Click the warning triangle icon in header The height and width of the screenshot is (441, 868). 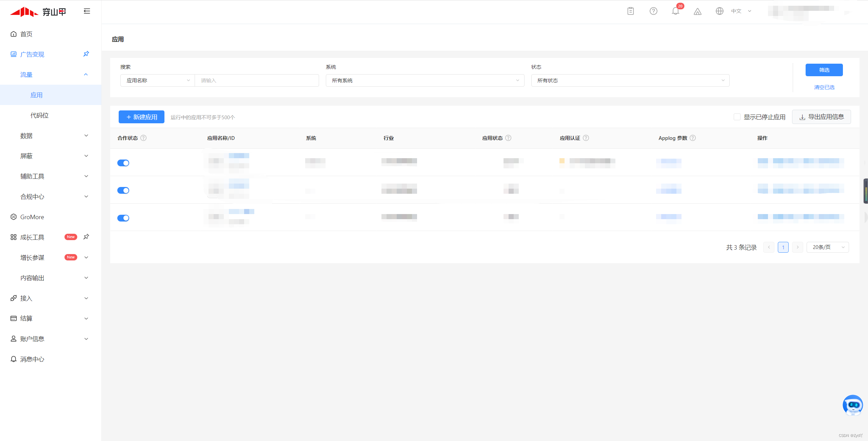(x=697, y=12)
